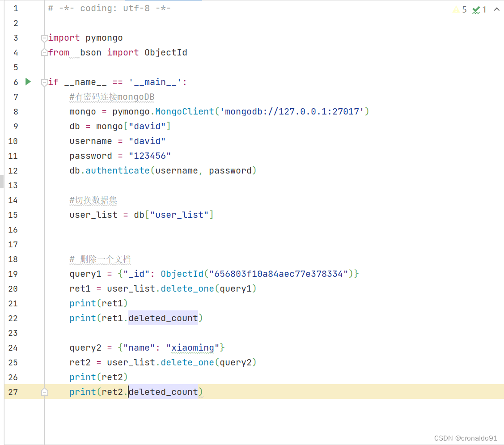Select the "123456" password string
The height and width of the screenshot is (445, 504).
tap(150, 156)
